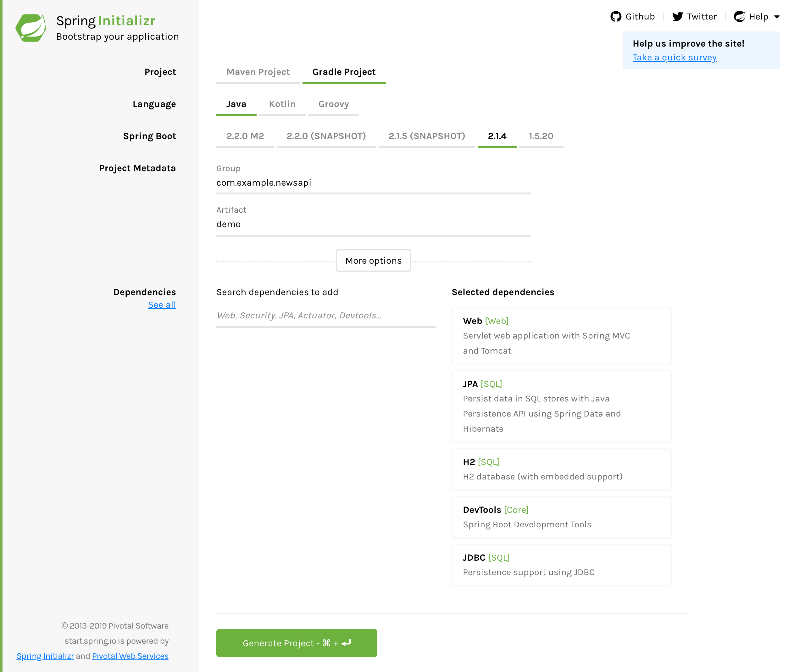Viewport: 805px width, 672px height.
Task: Open the Twitter link text
Action: (x=702, y=16)
